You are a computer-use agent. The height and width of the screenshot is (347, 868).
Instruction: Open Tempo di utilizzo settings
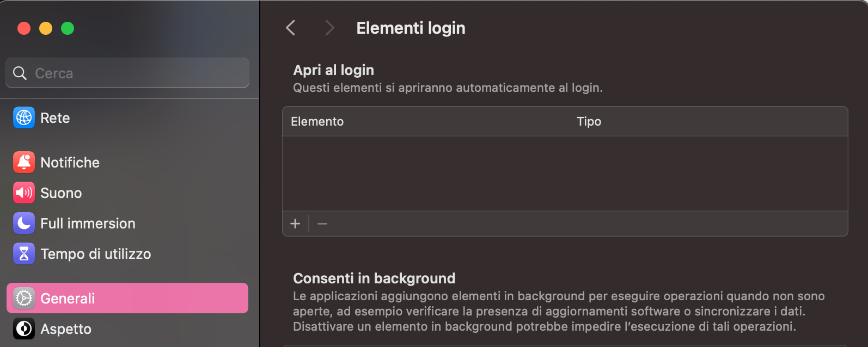pos(96,253)
